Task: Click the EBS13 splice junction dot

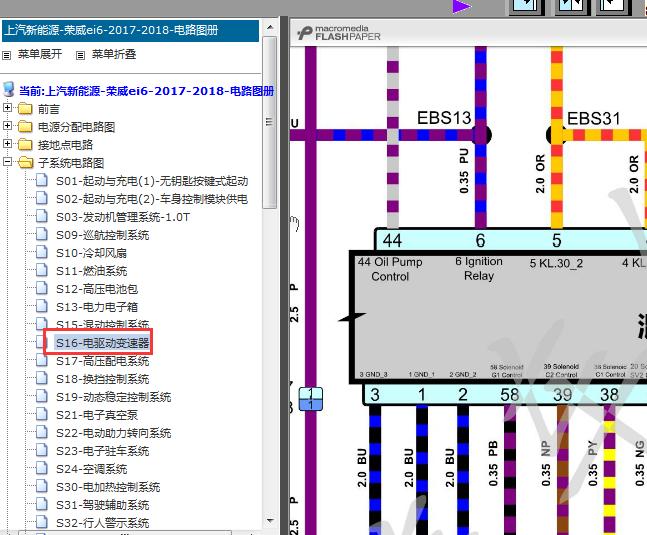Action: (x=481, y=135)
